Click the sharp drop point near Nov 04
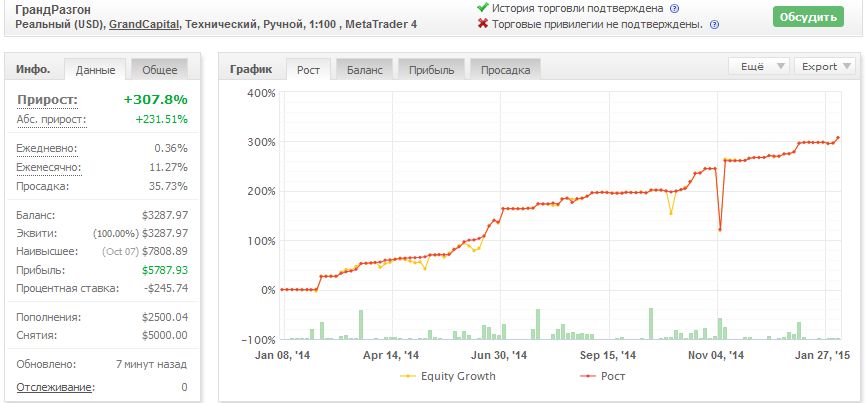The height and width of the screenshot is (403, 865). click(720, 229)
